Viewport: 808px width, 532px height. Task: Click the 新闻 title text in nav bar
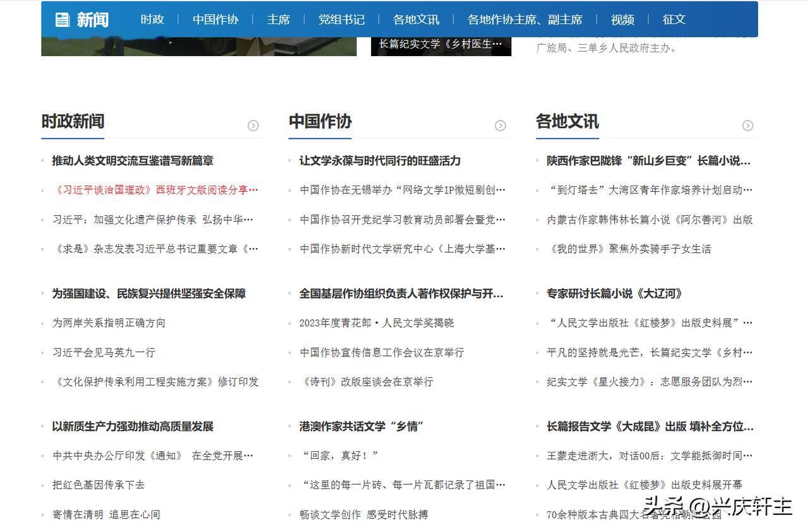[x=93, y=20]
